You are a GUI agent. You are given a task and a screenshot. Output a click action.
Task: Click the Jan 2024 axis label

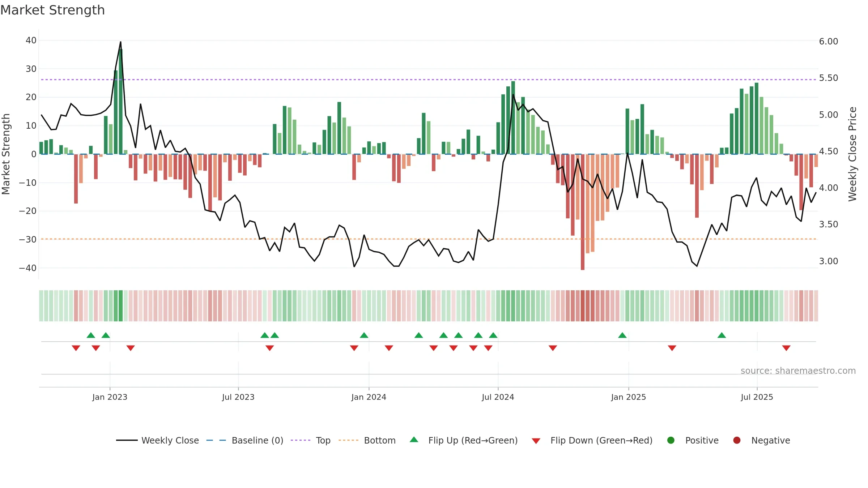coord(369,397)
